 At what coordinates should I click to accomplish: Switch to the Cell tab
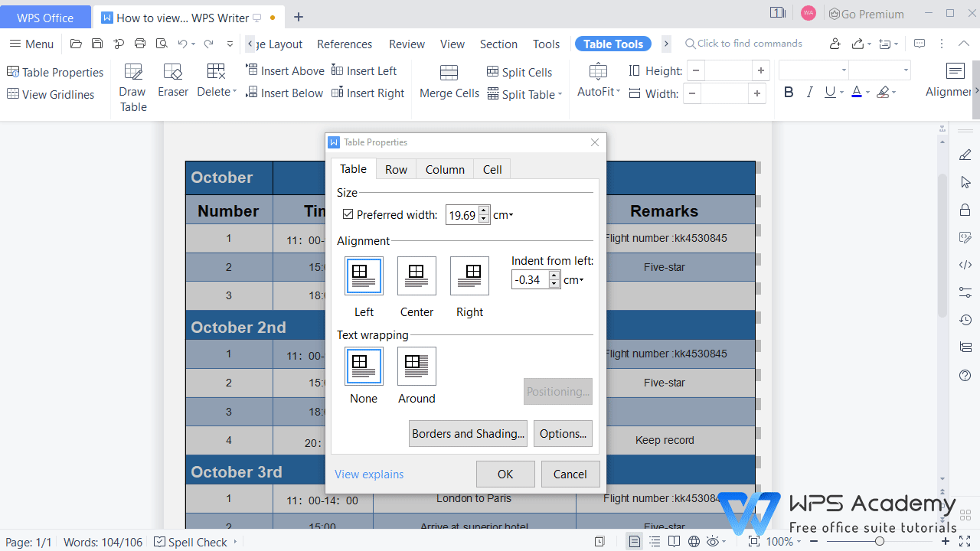(492, 169)
